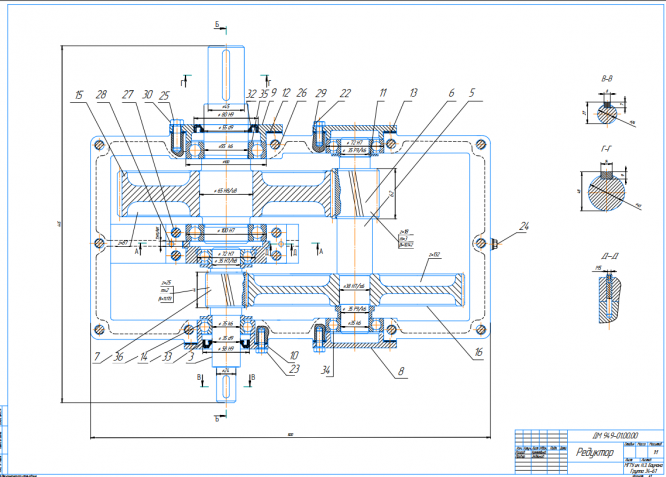The image size is (666, 477).
Task: Select the section title Д-Д
Action: 610,256
